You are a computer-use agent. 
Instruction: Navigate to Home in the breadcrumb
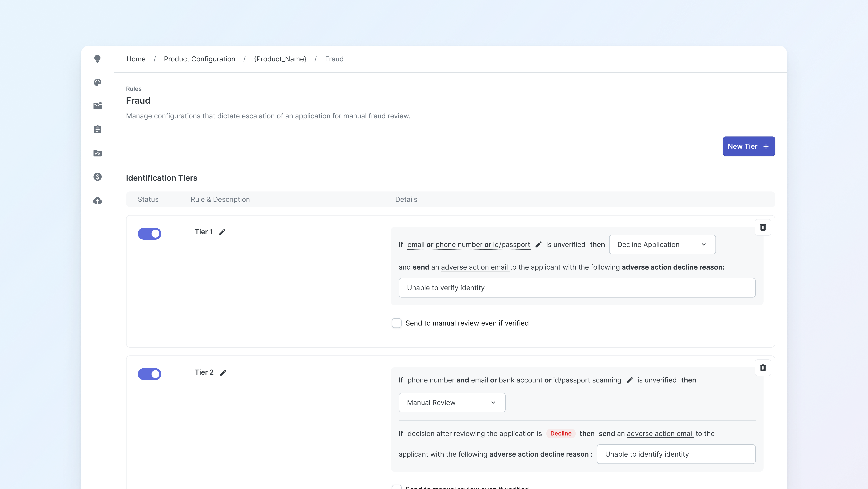pos(136,59)
